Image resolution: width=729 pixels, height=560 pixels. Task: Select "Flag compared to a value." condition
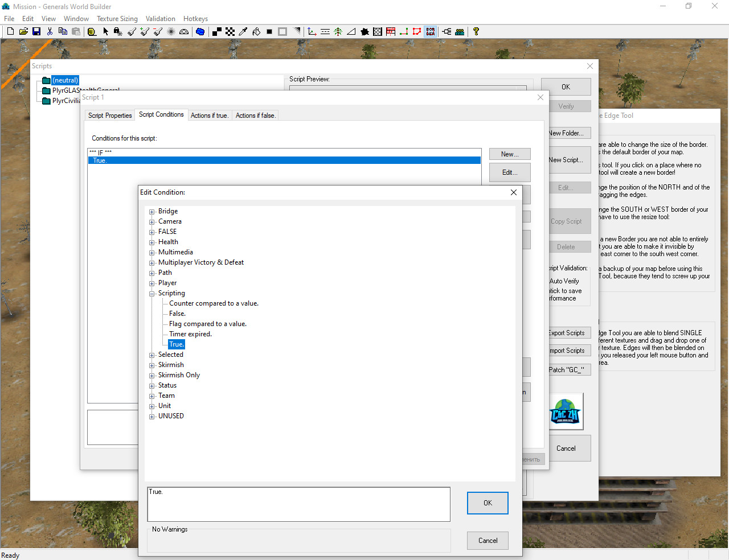point(208,324)
